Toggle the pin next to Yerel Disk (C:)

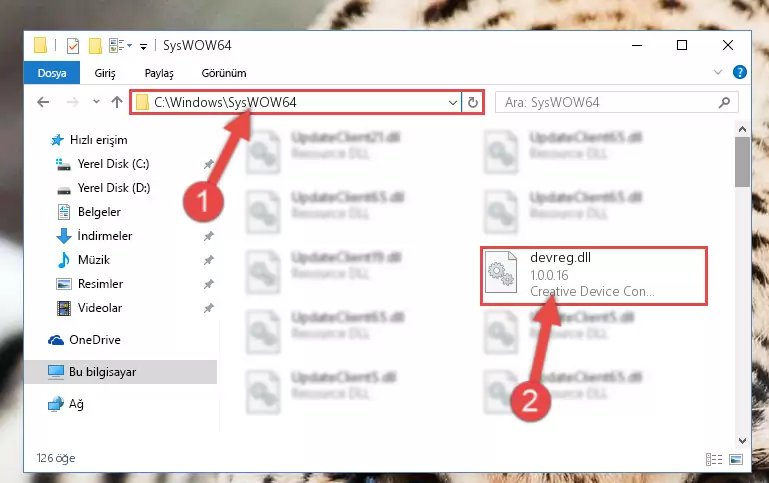(209, 164)
